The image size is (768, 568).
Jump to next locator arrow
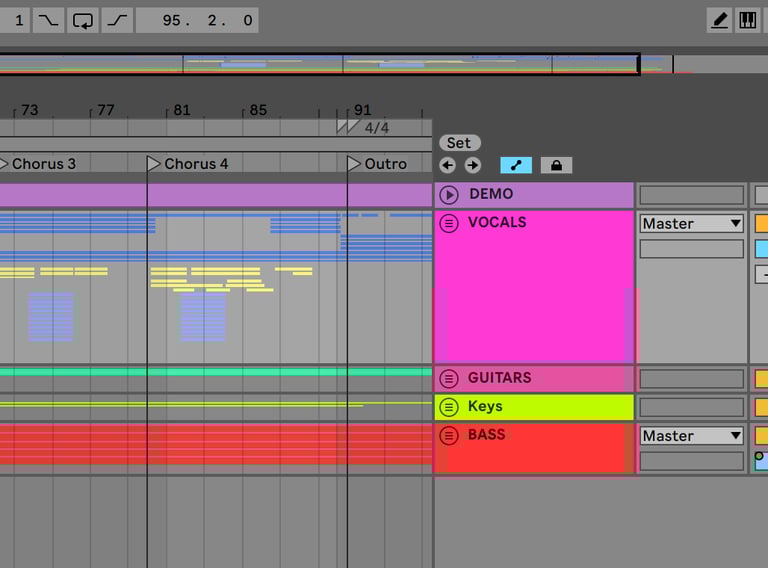click(x=473, y=166)
